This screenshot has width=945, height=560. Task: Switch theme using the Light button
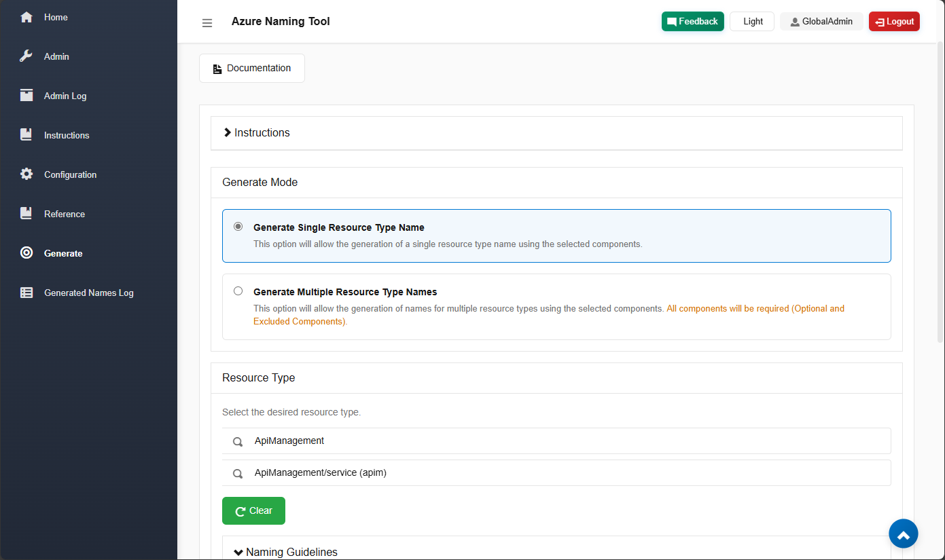point(752,22)
